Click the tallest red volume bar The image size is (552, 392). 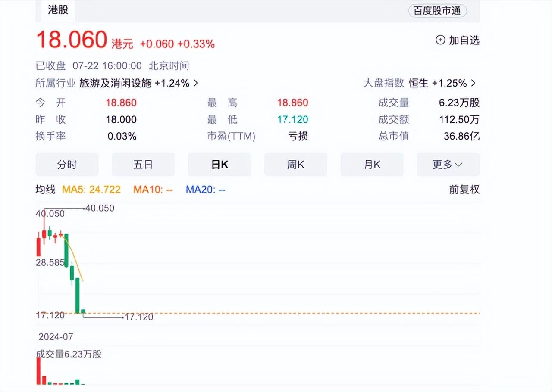click(x=38, y=370)
